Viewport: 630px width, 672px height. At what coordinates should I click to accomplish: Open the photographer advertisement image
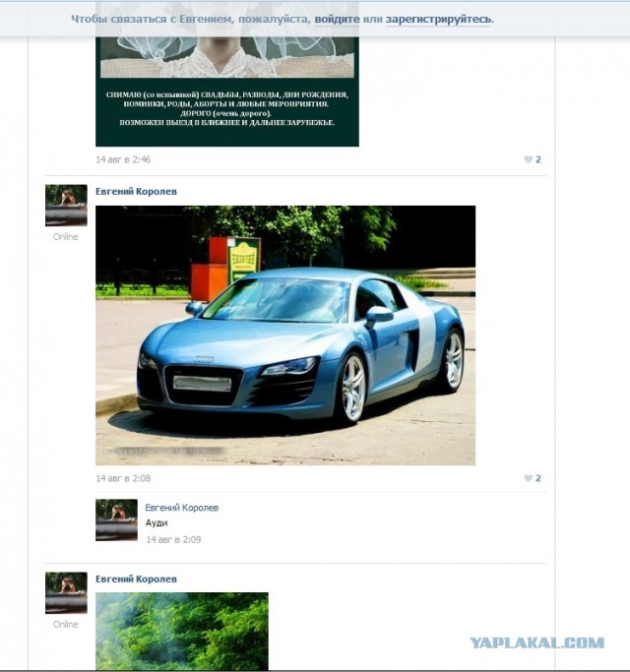tap(226, 73)
